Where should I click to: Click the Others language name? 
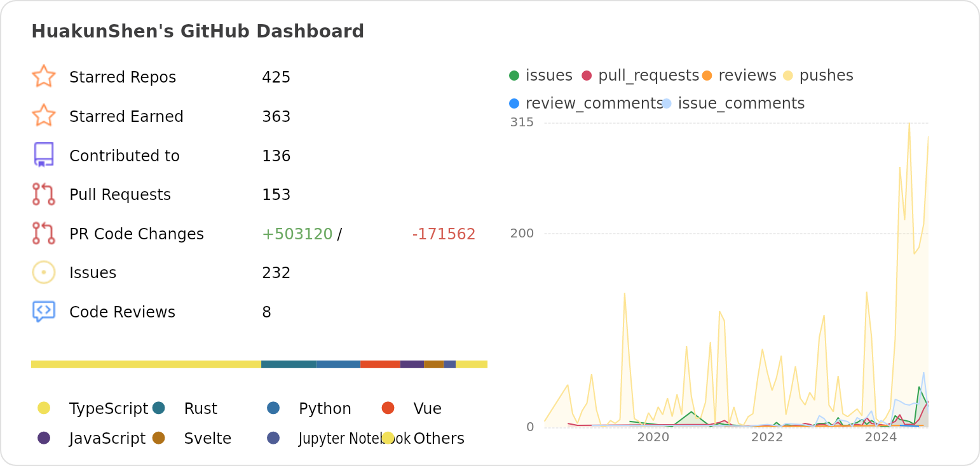pyautogui.click(x=439, y=439)
